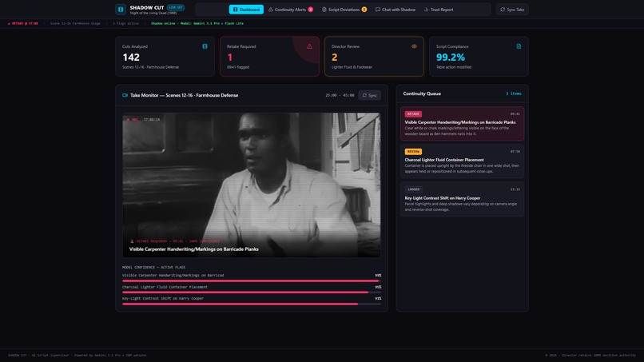Open the Key-Light Contrast Shift queue item
This screenshot has width=644, height=362.
[462, 199]
